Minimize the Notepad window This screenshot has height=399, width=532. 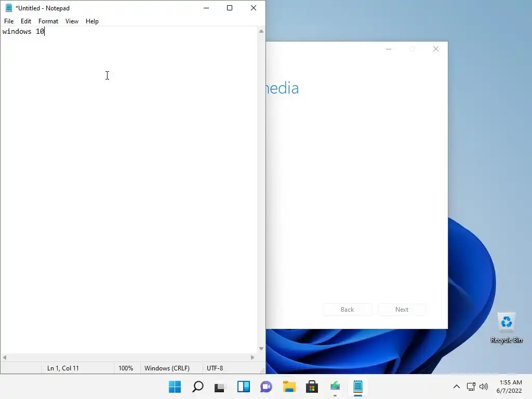coord(206,8)
